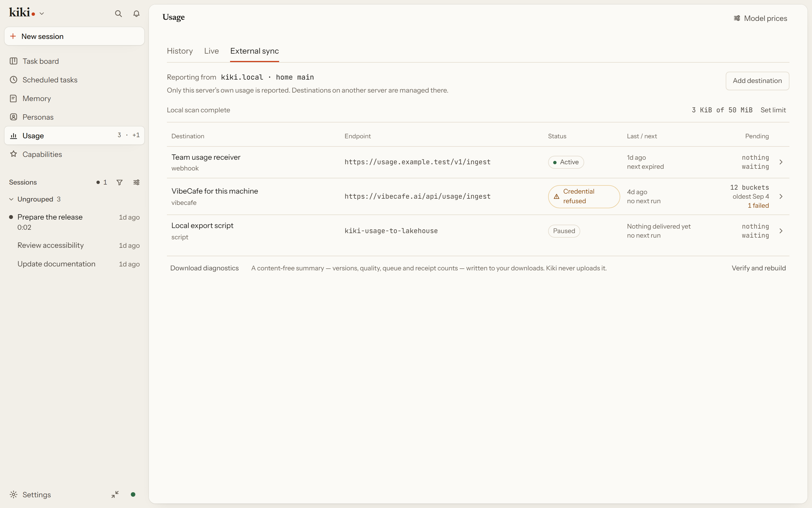Click the green connection status dot

click(133, 494)
